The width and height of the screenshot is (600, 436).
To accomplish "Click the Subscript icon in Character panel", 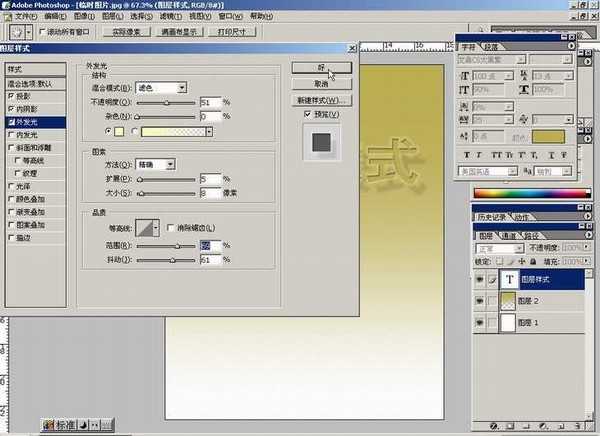I will 534,155.
